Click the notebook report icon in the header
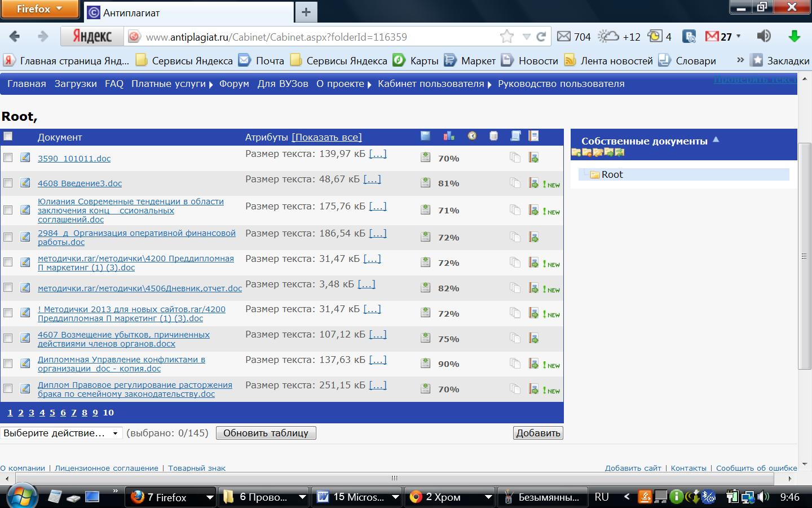Screen dimensions: 812x508 pyautogui.click(x=533, y=135)
